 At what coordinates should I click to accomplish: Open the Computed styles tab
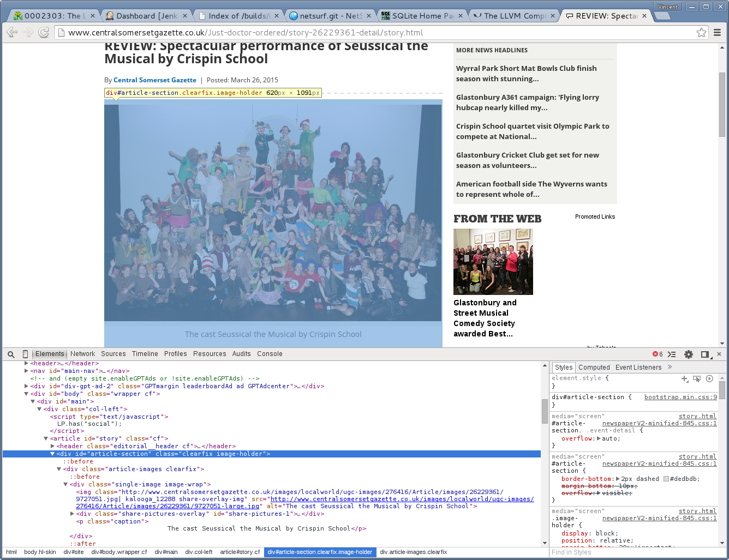(x=594, y=368)
